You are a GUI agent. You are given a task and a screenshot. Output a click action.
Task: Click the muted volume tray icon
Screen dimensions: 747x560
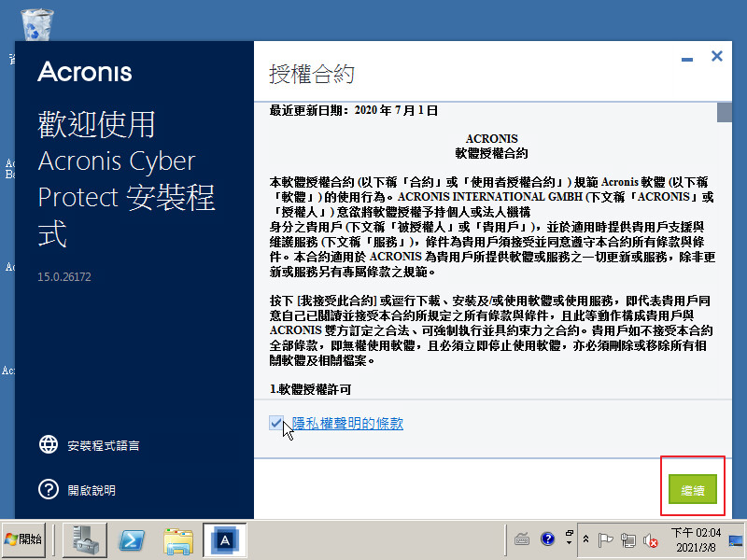pyautogui.click(x=651, y=540)
